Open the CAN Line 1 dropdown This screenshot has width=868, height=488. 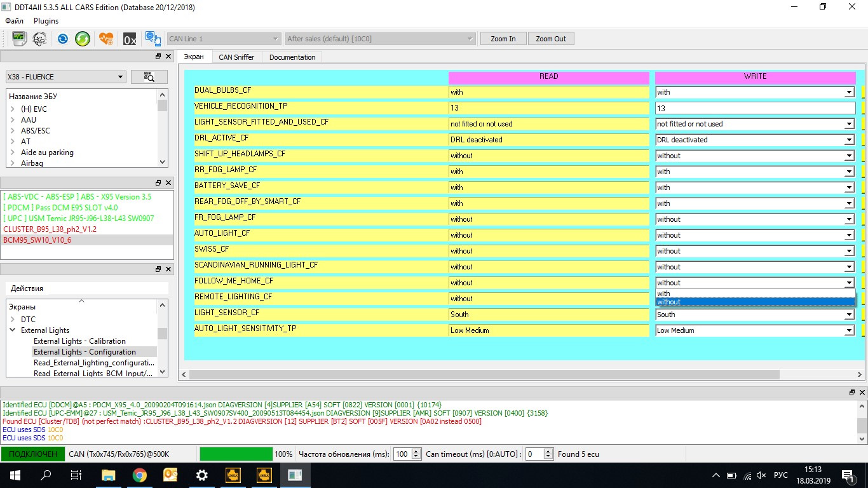(224, 39)
